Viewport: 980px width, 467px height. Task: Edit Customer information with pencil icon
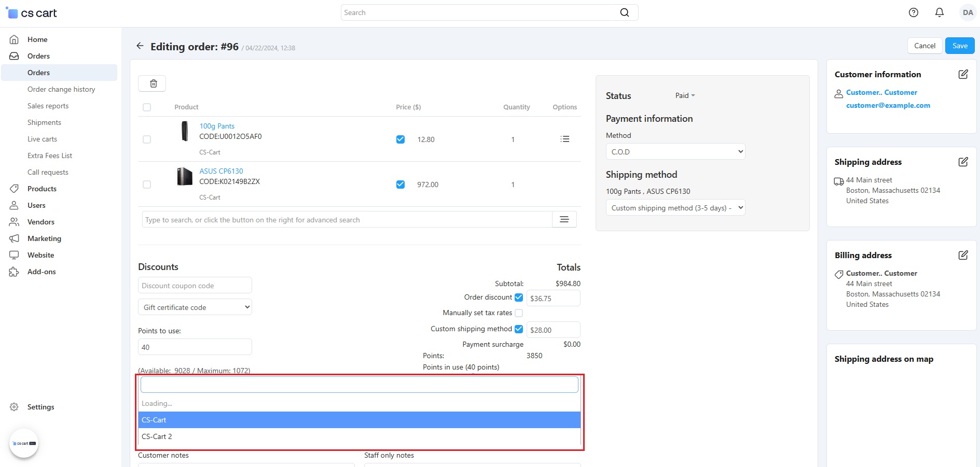[963, 74]
